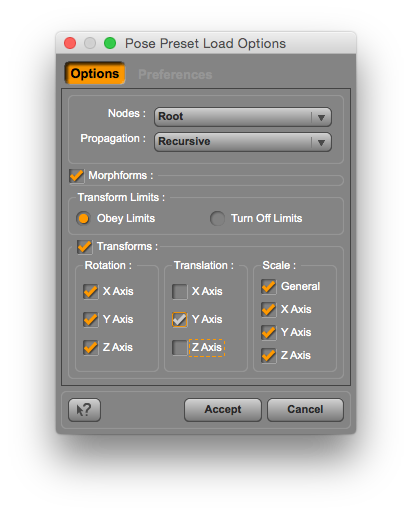Toggle the Transforms checkbox
Image resolution: width=412 pixels, height=514 pixels.
tap(84, 247)
